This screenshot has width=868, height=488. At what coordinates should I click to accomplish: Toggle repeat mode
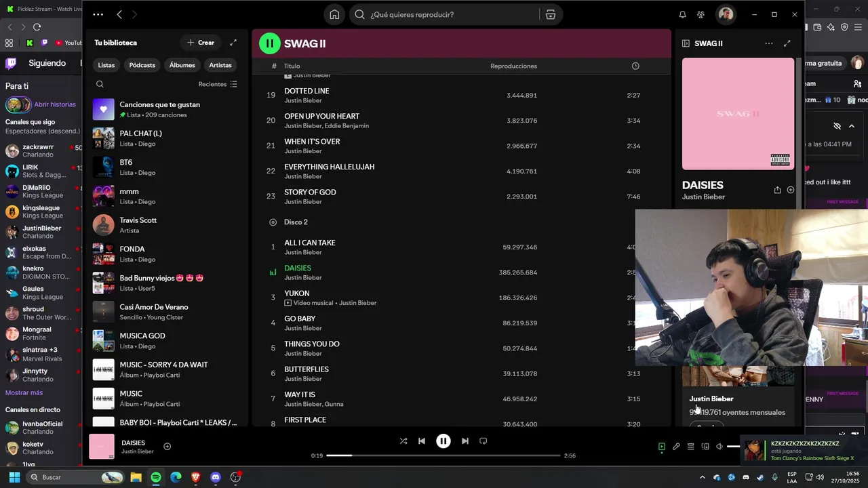click(484, 441)
